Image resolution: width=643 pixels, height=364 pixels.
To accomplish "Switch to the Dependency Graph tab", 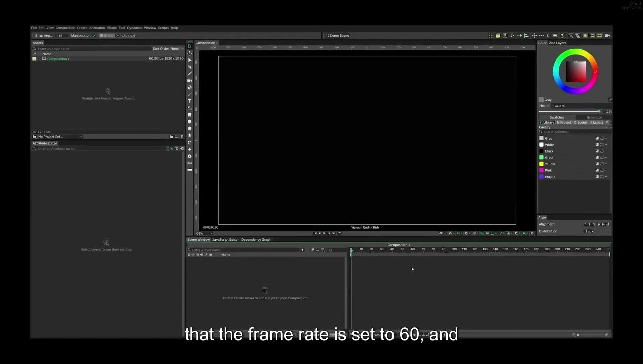I will pos(256,240).
